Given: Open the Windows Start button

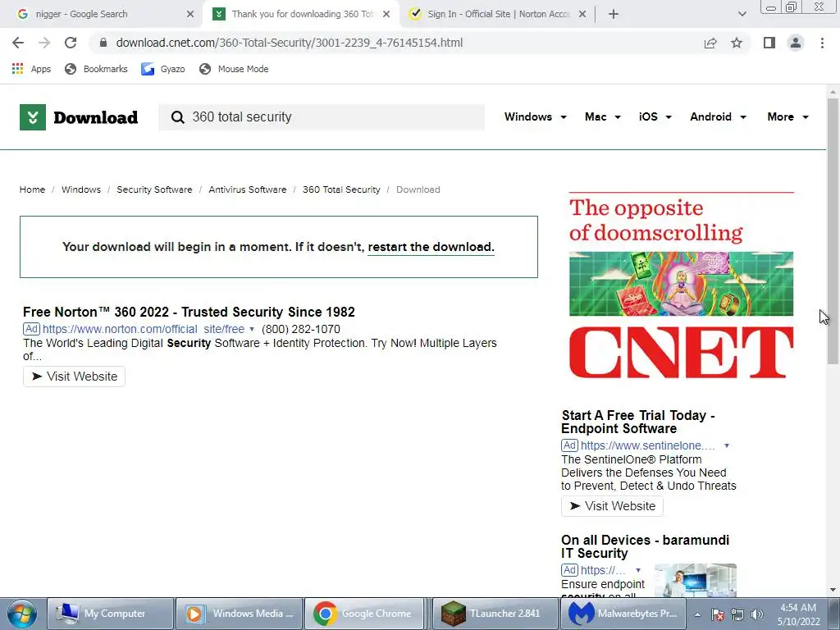Looking at the screenshot, I should click(21, 614).
